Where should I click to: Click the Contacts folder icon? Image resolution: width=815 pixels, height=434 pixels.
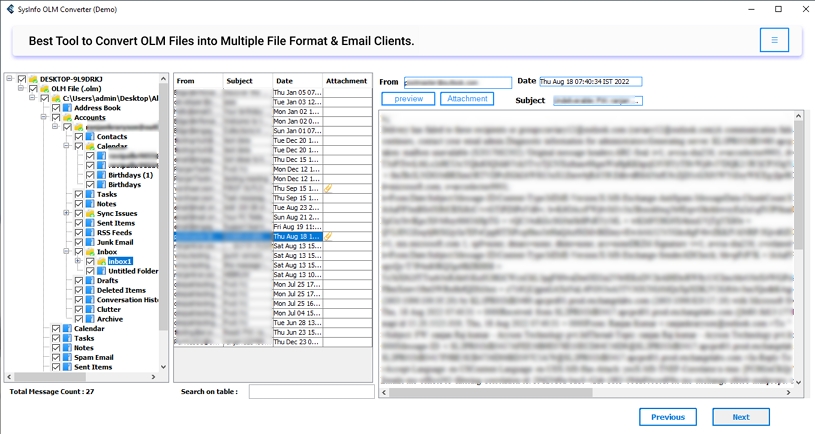(90, 137)
